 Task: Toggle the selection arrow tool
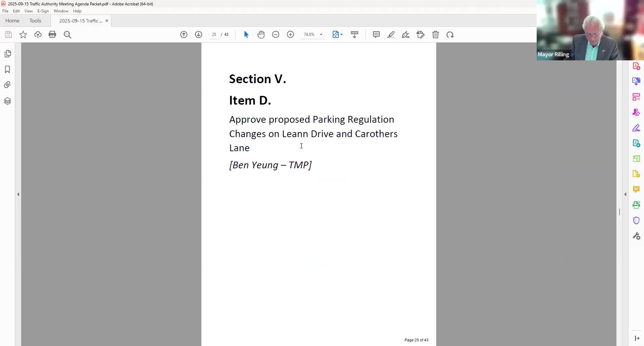tap(246, 35)
